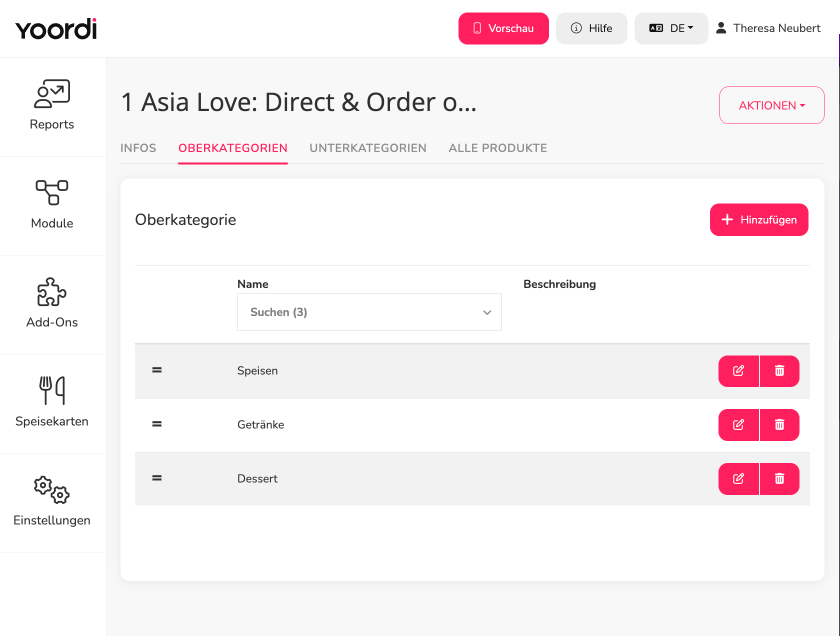Switch to the ALLE PRODUKTE tab
This screenshot has height=636, width=840.
pyautogui.click(x=498, y=148)
